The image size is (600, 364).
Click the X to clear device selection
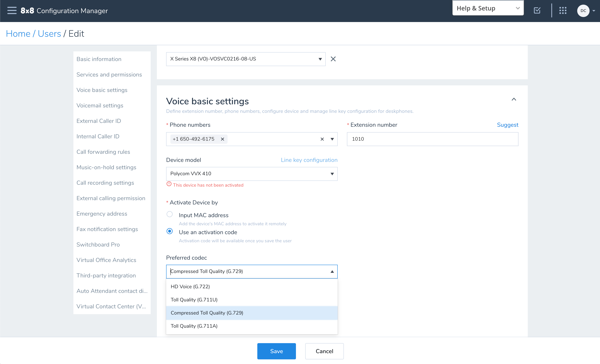333,59
